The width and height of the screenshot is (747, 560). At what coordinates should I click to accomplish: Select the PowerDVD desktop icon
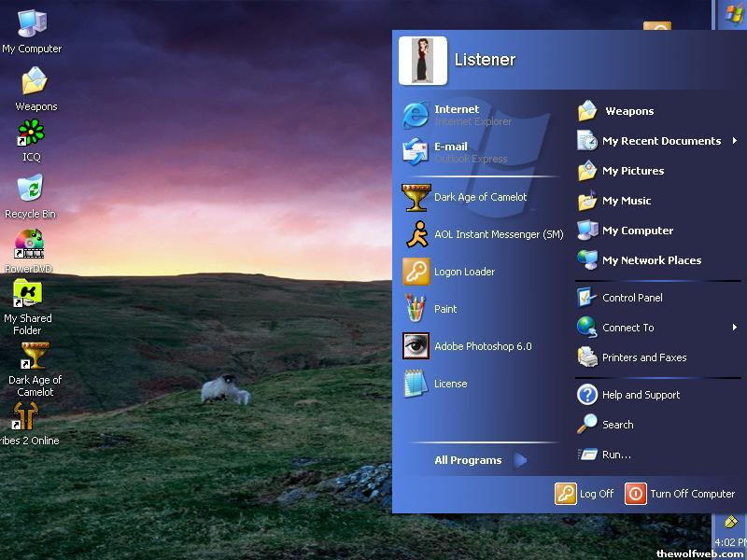click(29, 245)
